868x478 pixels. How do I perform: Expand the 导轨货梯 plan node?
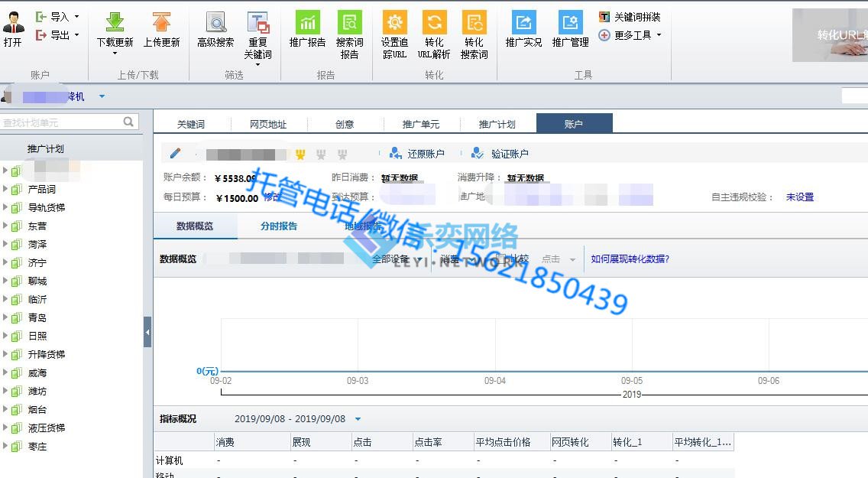point(5,207)
